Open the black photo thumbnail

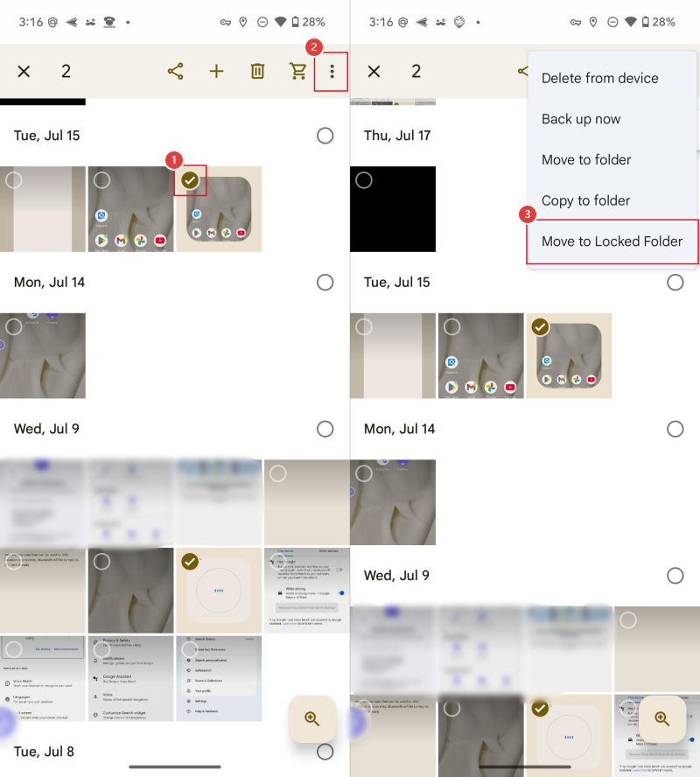[392, 209]
